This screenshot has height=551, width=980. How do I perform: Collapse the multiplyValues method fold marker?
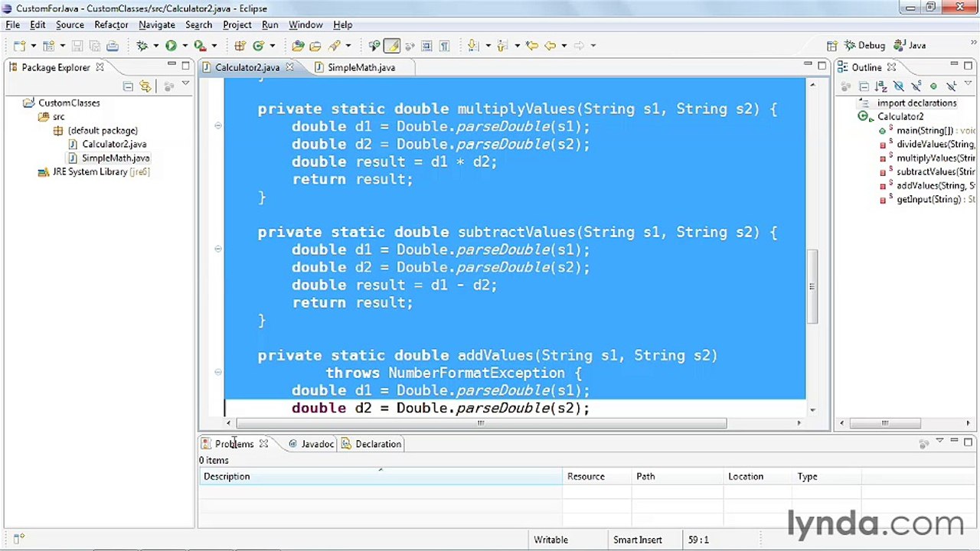(218, 125)
